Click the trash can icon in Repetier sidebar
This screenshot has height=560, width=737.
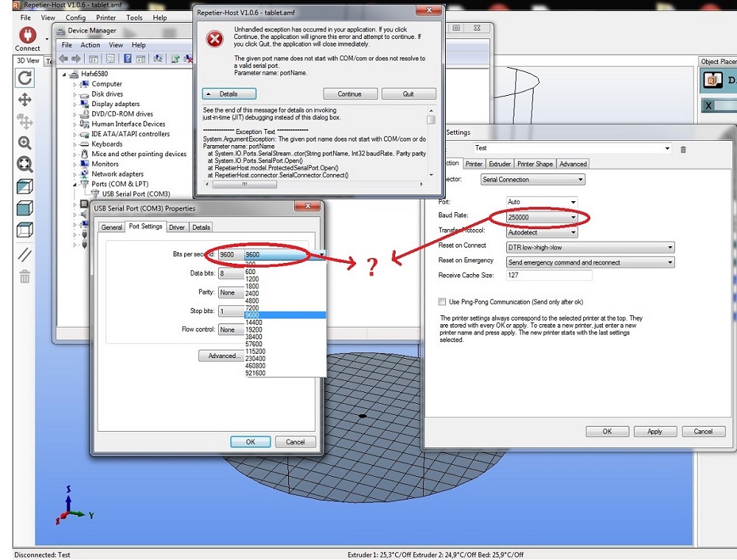24,277
